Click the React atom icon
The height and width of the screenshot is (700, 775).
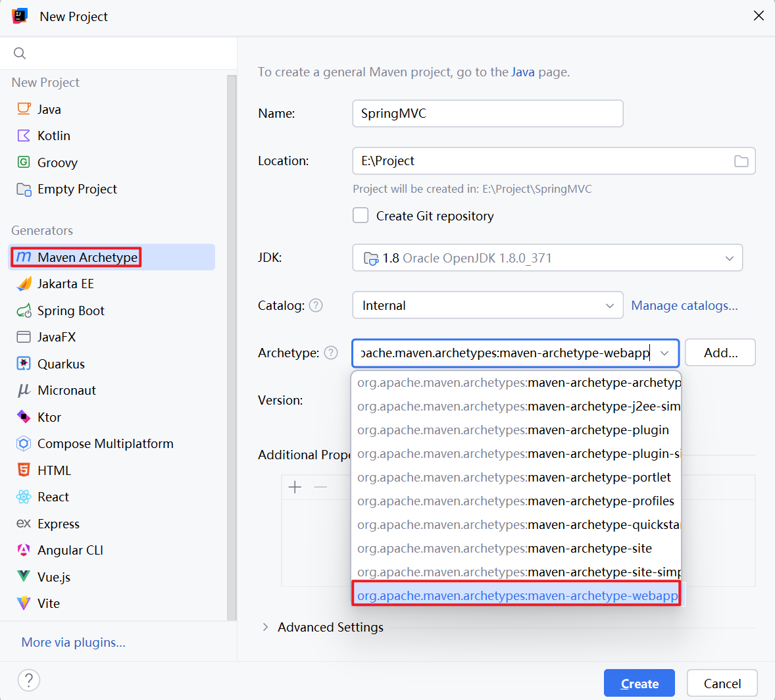24,497
